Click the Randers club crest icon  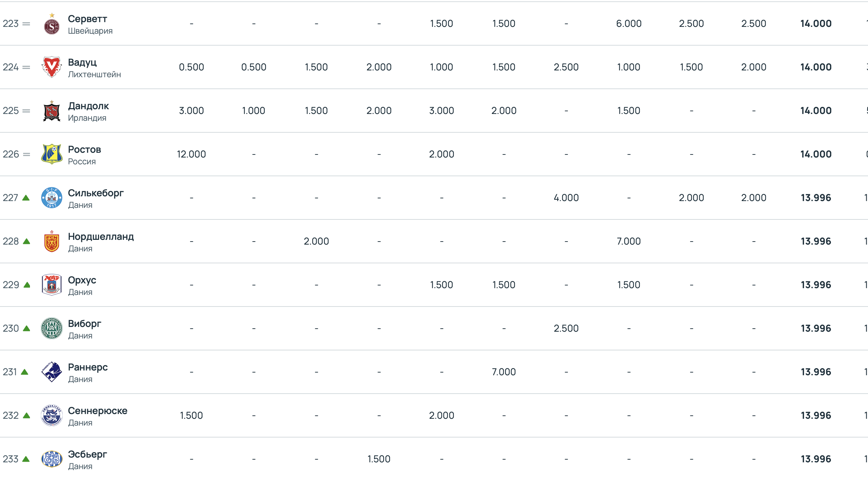(52, 372)
